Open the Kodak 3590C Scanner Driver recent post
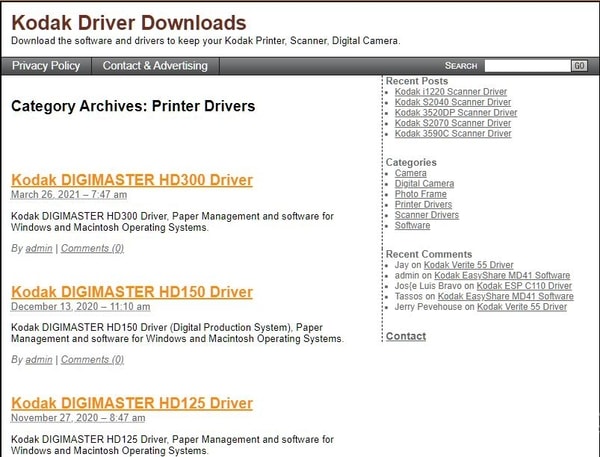The image size is (600, 457). tap(453, 134)
